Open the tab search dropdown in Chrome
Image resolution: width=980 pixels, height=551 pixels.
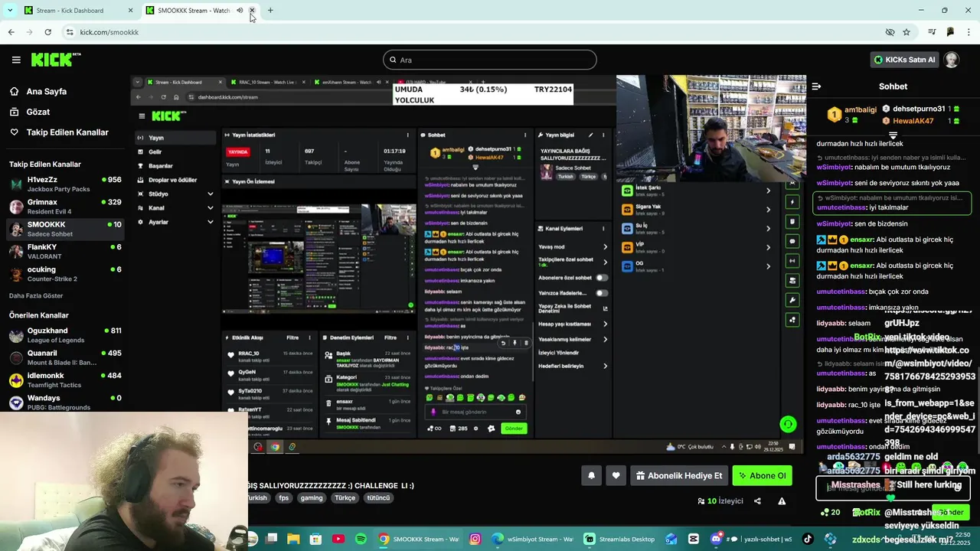coord(10,11)
